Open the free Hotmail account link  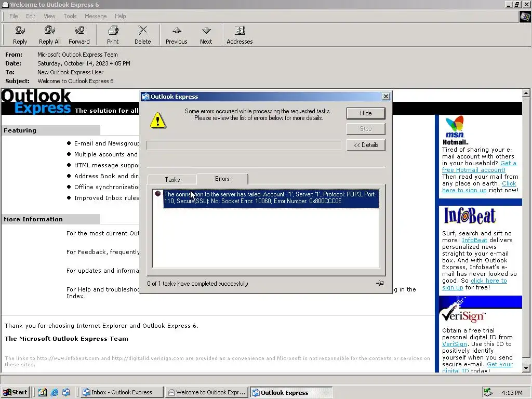click(479, 167)
